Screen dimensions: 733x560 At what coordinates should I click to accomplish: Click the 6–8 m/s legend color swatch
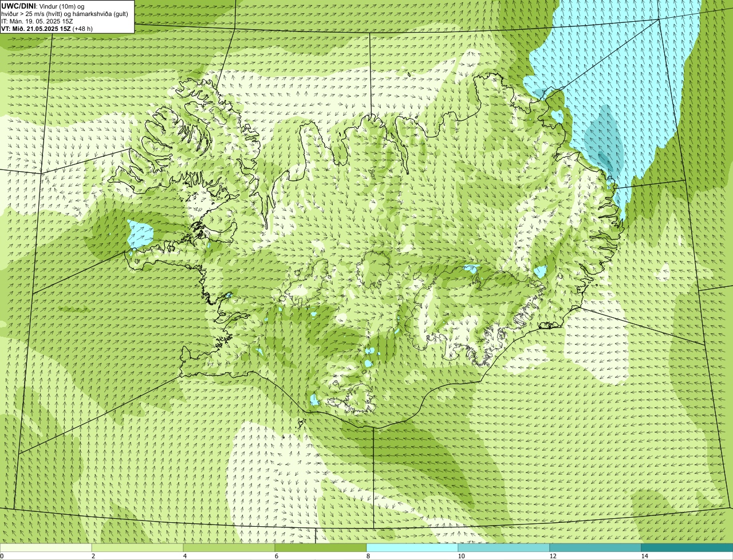(321, 547)
